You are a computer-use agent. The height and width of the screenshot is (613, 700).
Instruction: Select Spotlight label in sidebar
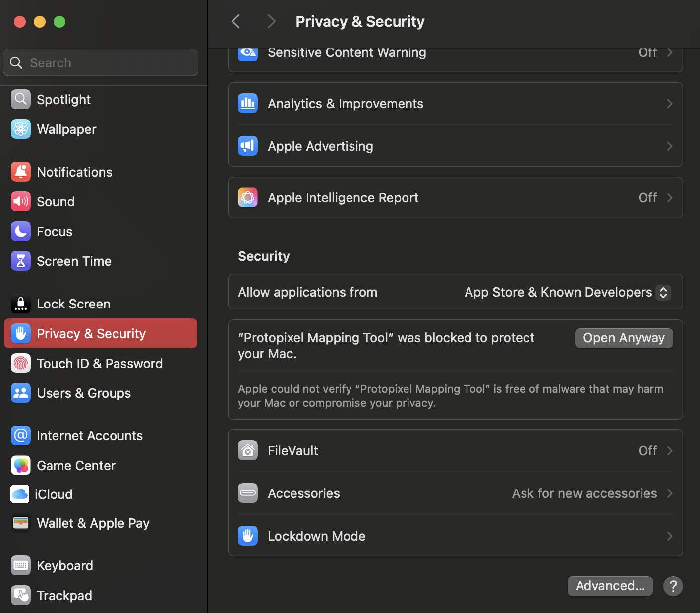pyautogui.click(x=63, y=100)
